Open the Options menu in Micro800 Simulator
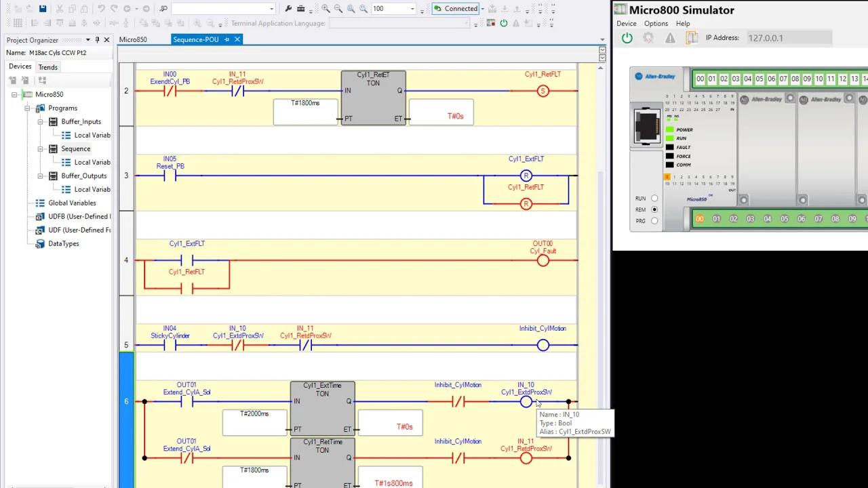This screenshot has height=488, width=868. click(656, 24)
